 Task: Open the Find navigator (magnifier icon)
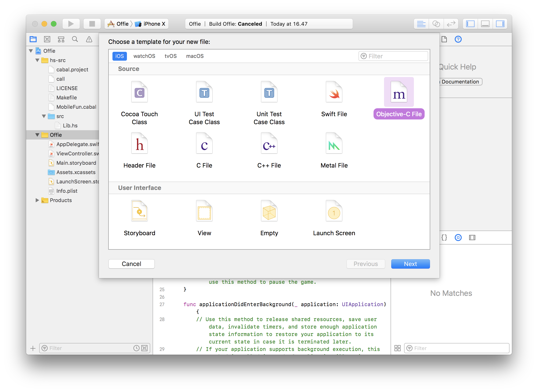(75, 39)
